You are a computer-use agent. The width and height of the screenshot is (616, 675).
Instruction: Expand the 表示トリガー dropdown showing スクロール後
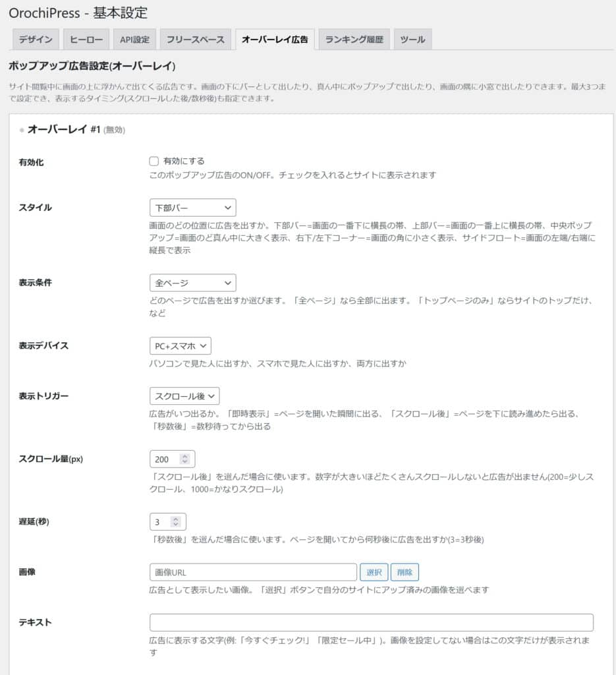(184, 396)
